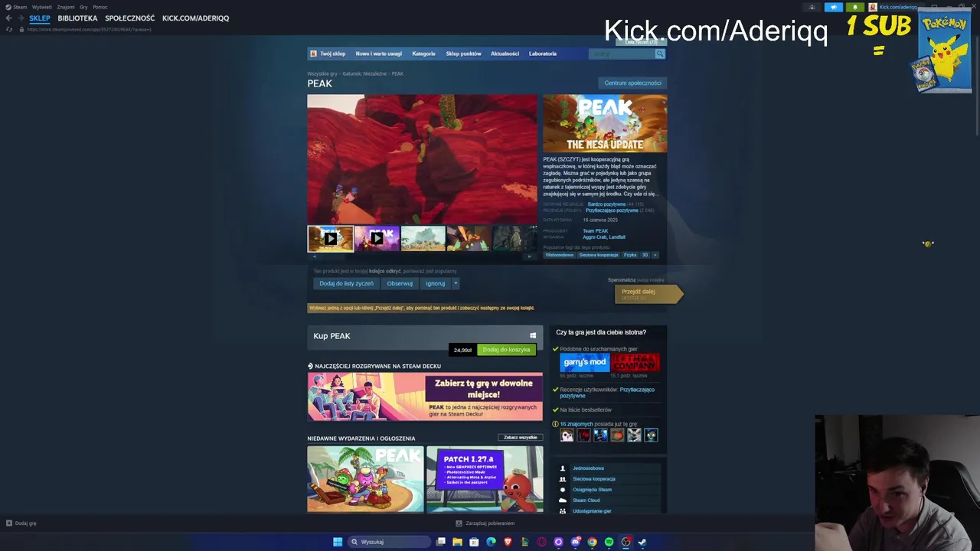Click the Add game plus icon
This screenshot has width=980, height=551.
[x=9, y=523]
